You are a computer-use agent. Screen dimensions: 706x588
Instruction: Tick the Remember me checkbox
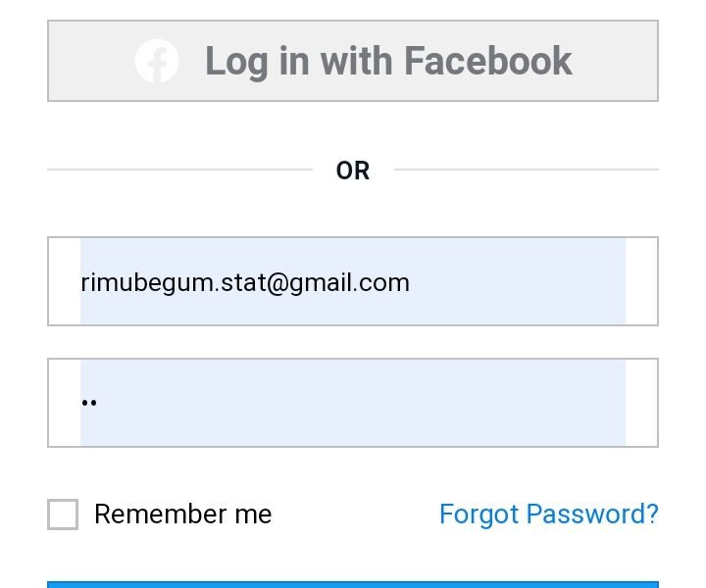(63, 514)
